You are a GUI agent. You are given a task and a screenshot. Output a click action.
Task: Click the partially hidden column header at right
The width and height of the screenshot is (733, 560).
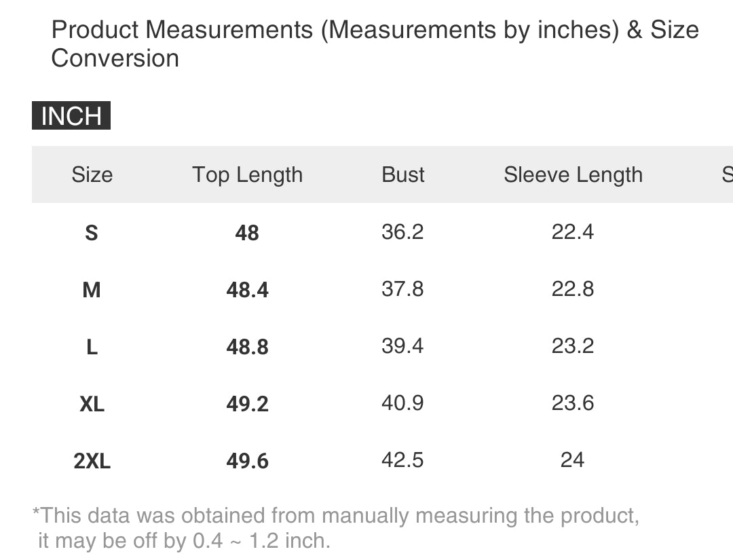point(727,174)
